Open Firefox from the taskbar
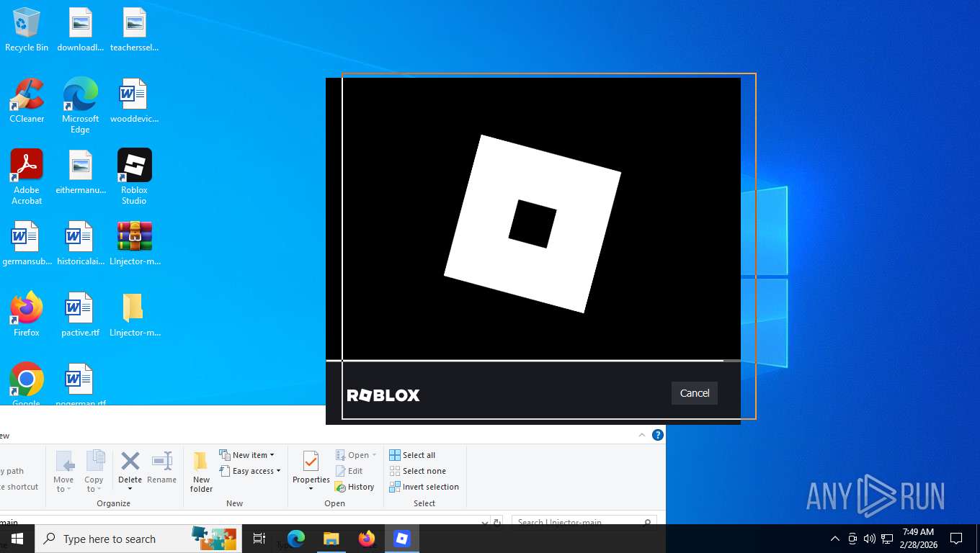The image size is (980, 553). (x=367, y=539)
